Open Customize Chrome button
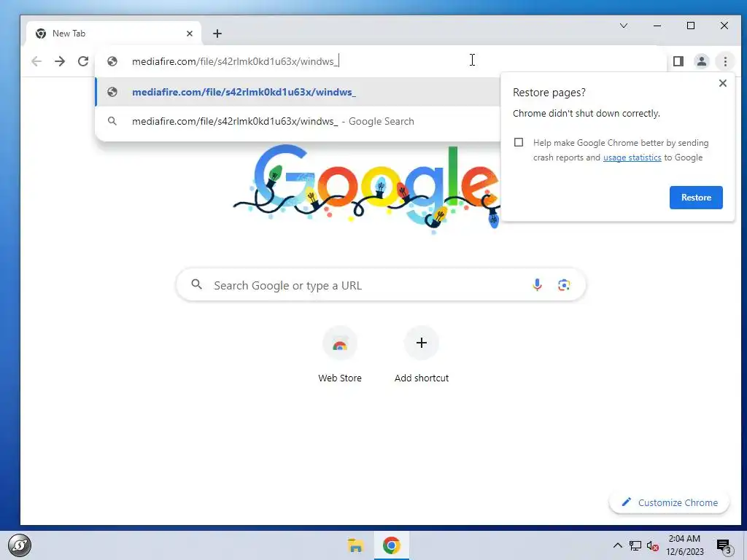Screen dimensions: 747x560 click(x=670, y=502)
